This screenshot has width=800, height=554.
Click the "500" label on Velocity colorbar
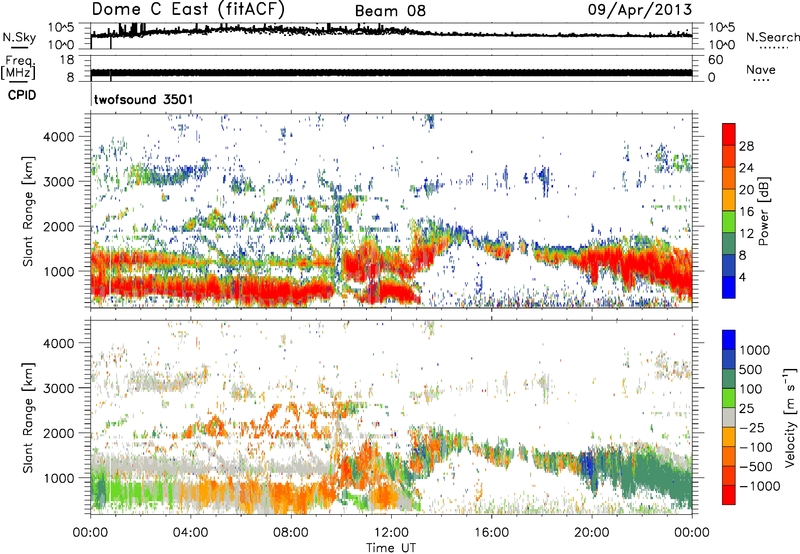coord(751,369)
